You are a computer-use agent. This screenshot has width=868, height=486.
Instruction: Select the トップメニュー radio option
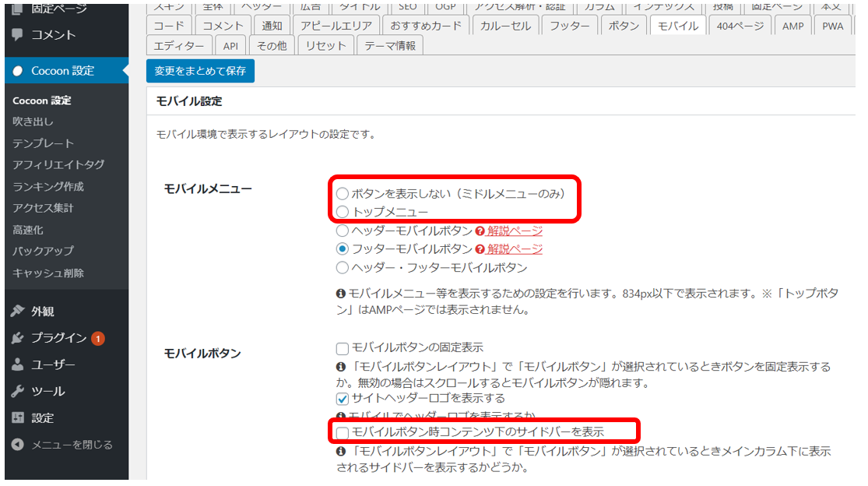[x=342, y=212]
